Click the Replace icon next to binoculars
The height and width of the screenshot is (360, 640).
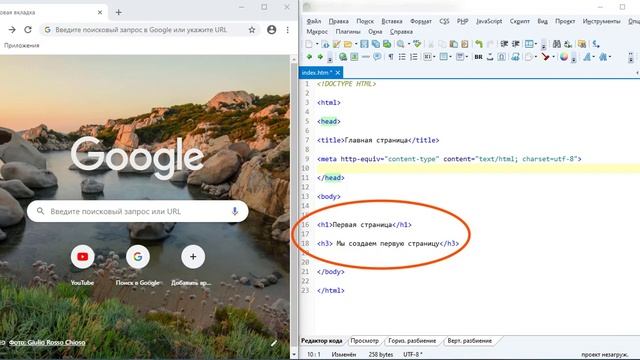(568, 44)
